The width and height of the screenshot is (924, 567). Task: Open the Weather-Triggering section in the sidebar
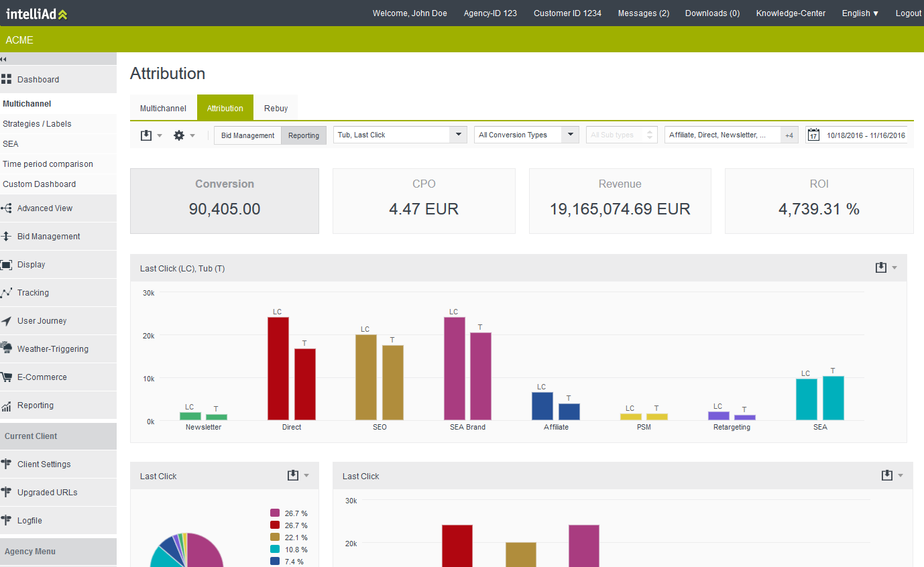coord(52,349)
